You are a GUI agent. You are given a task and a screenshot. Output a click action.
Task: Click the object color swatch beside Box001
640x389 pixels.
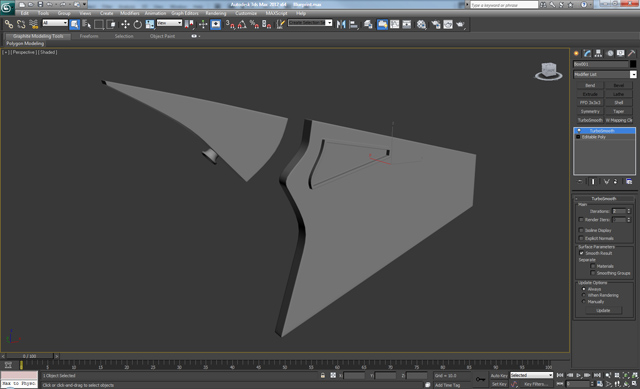click(633, 64)
